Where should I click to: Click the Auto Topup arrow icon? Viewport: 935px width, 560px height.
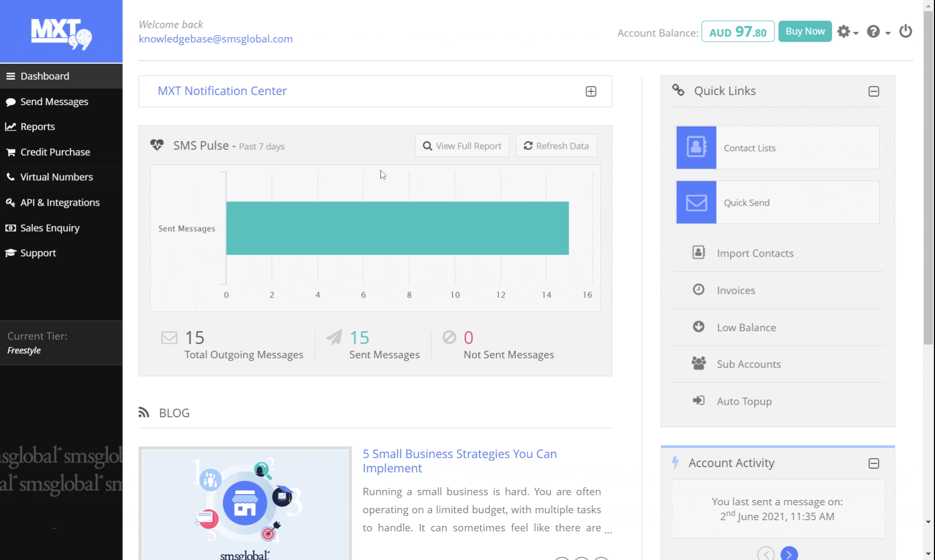pyautogui.click(x=699, y=401)
